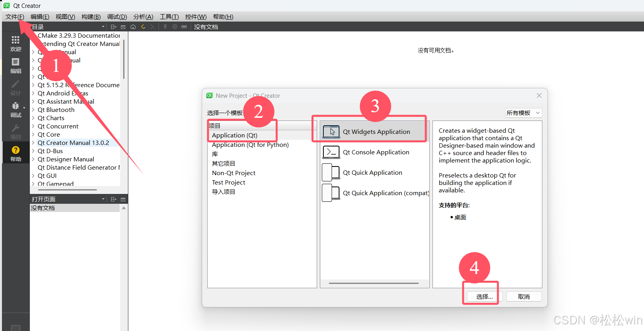Viewport: 644px width, 331px height.
Task: Expand the Qt GUI tree node
Action: pyautogui.click(x=33, y=176)
